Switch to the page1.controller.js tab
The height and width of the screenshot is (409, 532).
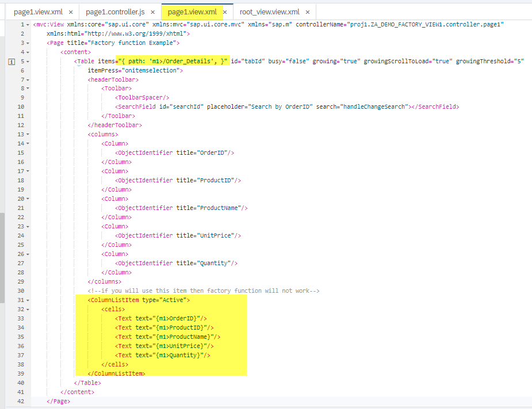point(115,12)
